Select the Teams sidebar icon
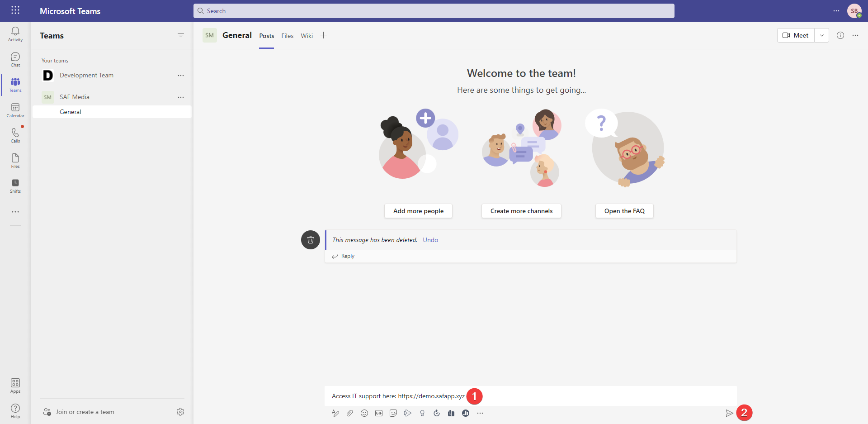The image size is (868, 424). (15, 85)
